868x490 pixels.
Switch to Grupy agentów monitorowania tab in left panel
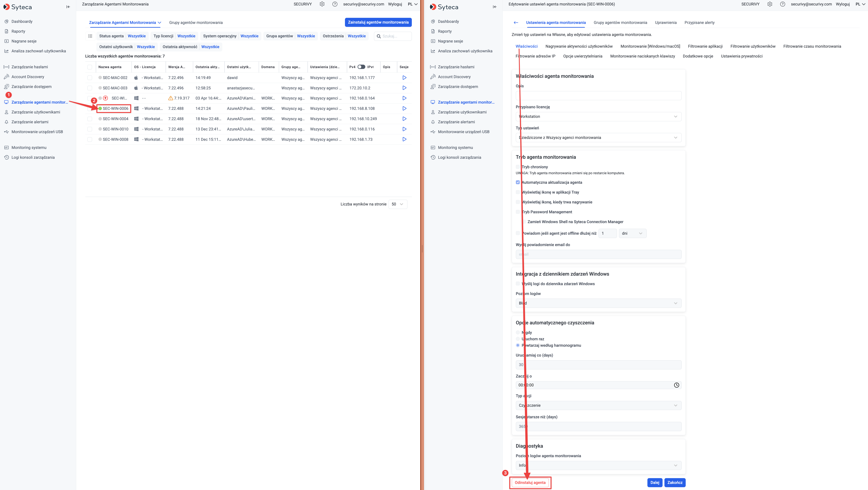tap(196, 23)
